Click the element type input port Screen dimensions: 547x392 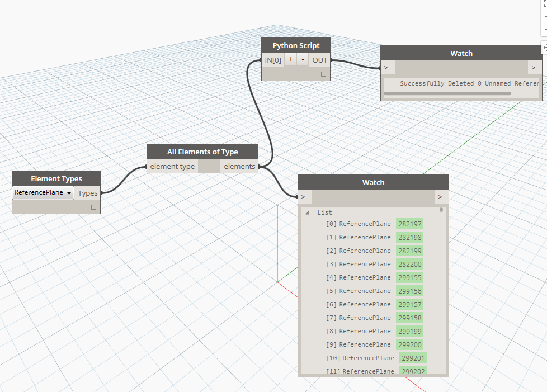172,166
